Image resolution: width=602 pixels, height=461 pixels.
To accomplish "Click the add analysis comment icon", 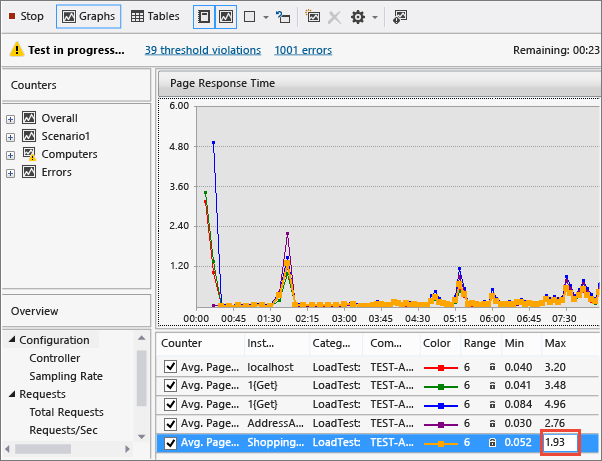I will click(400, 17).
